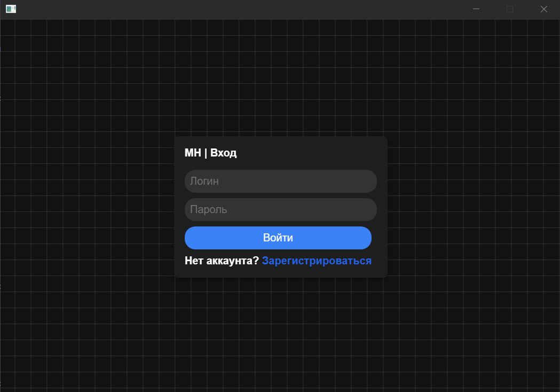Click the grayed-out maximize button
The width and height of the screenshot is (560, 392).
tap(510, 9)
